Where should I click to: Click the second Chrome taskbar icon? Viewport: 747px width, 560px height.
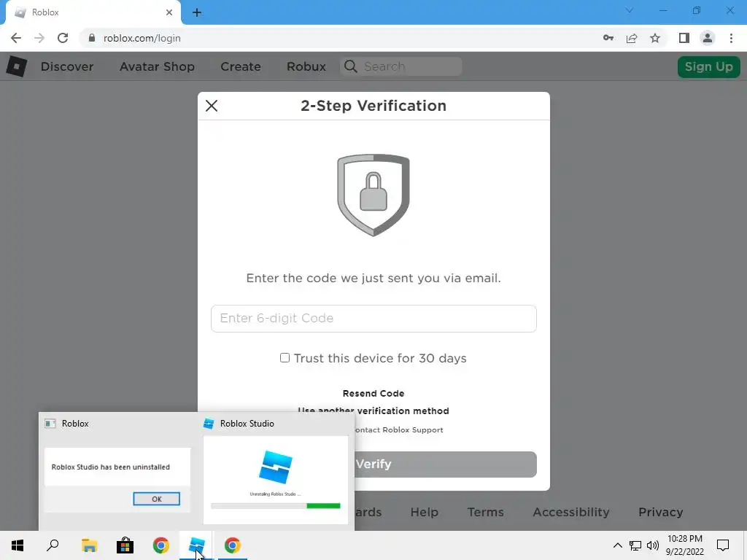(x=233, y=545)
